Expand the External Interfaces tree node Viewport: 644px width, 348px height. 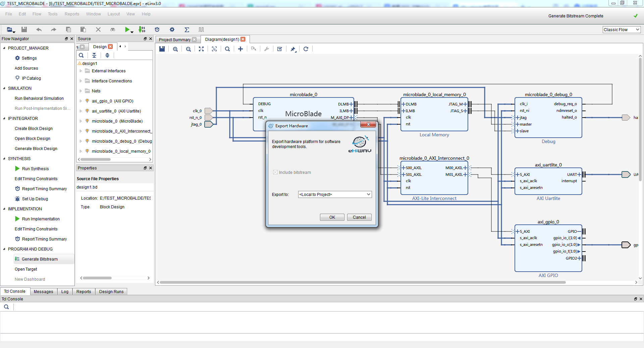coord(80,71)
